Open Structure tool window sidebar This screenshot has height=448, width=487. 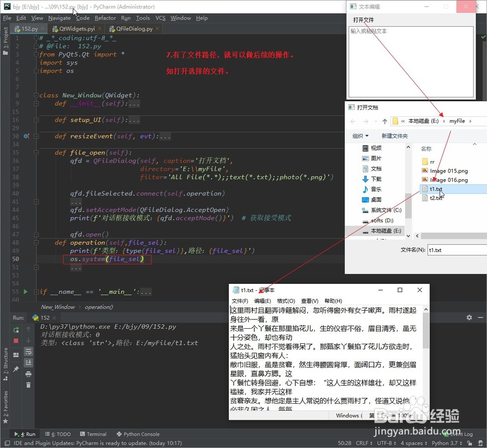pos(5,364)
